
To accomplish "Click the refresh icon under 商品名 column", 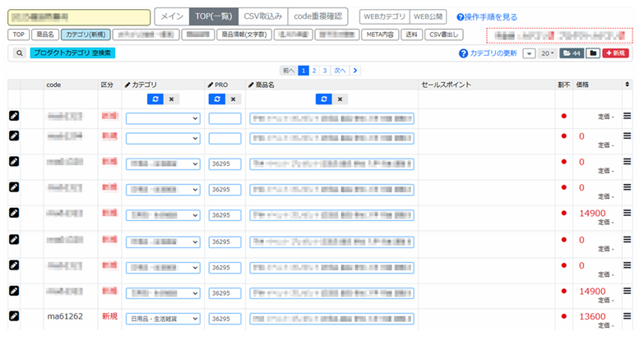I will tap(324, 99).
